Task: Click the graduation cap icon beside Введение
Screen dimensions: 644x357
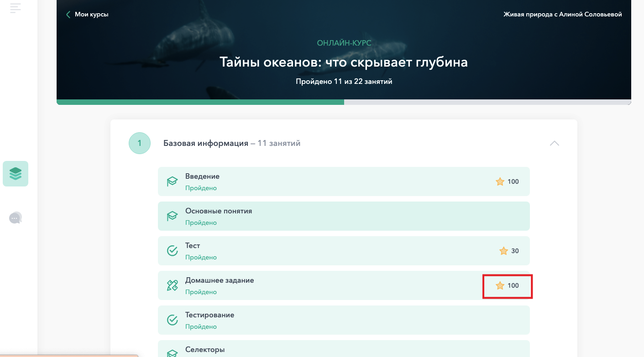Action: point(172,181)
